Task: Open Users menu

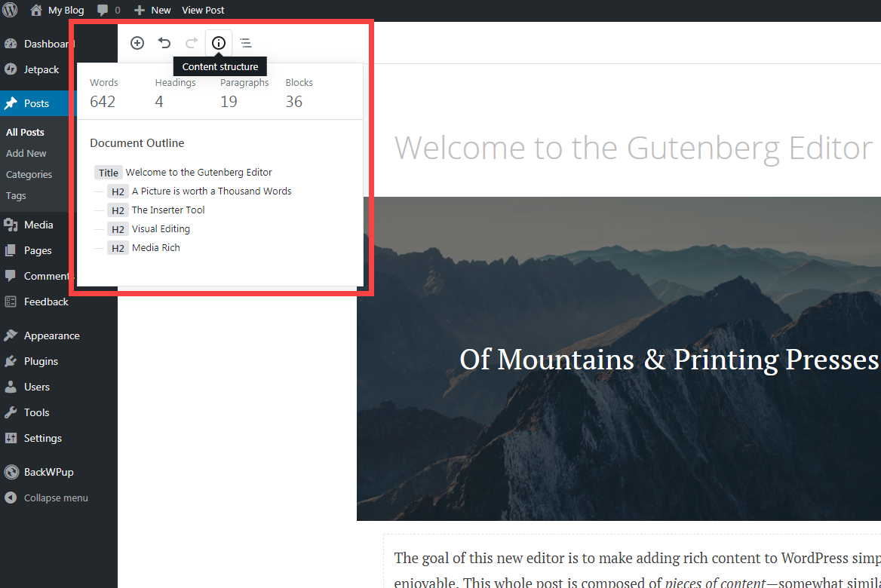Action: point(37,387)
